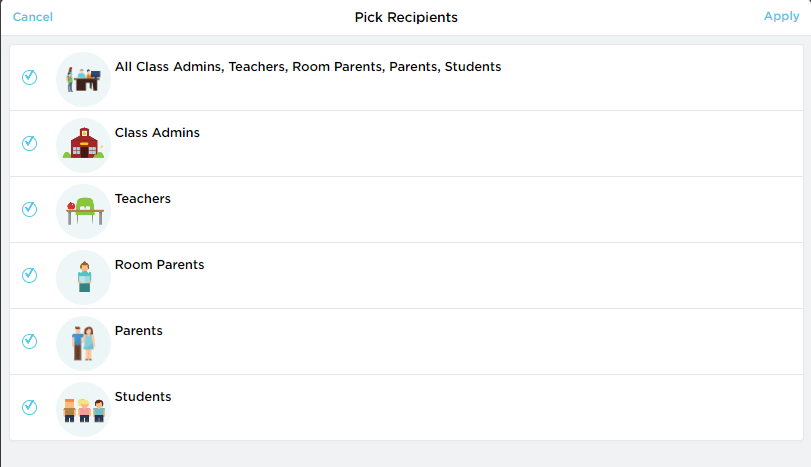
Task: Click the red schoolhouse Class Admins icon
Action: (83, 144)
